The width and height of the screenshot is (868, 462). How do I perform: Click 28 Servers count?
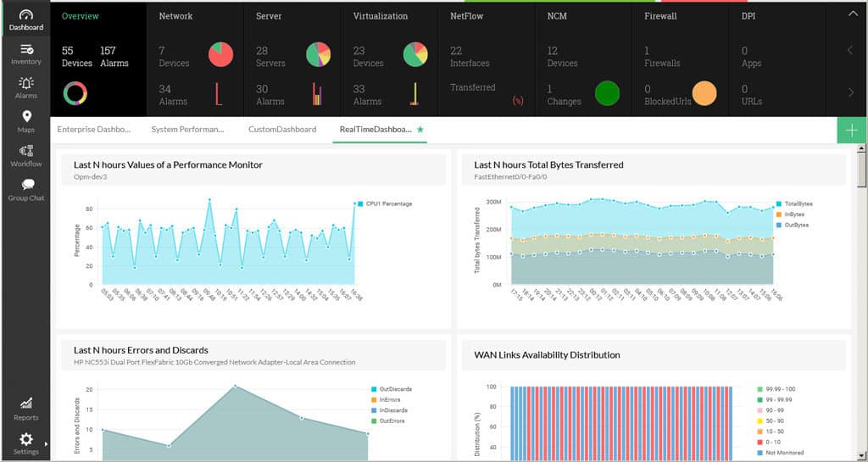point(270,57)
